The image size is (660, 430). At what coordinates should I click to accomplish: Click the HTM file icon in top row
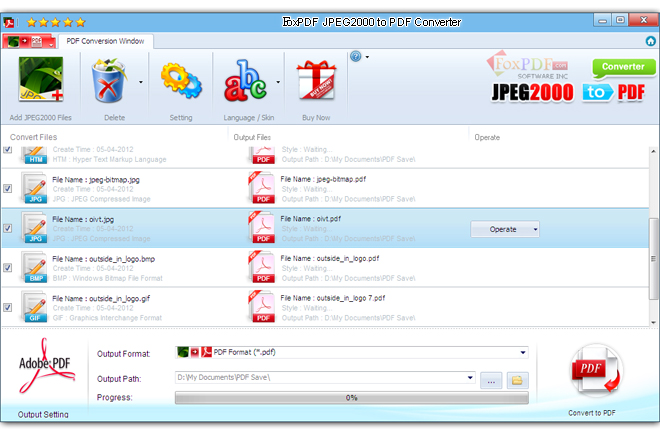coord(35,155)
